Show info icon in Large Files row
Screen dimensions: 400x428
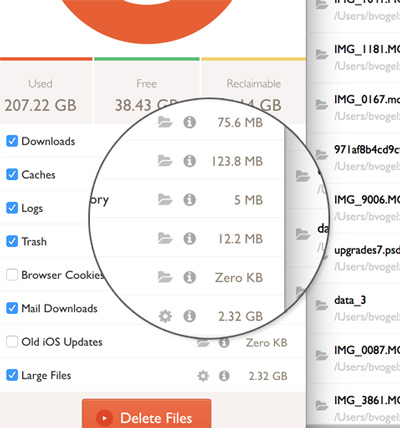pos(224,376)
